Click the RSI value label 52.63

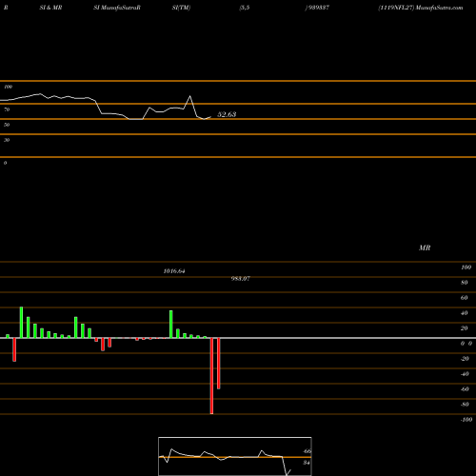pyautogui.click(x=227, y=114)
